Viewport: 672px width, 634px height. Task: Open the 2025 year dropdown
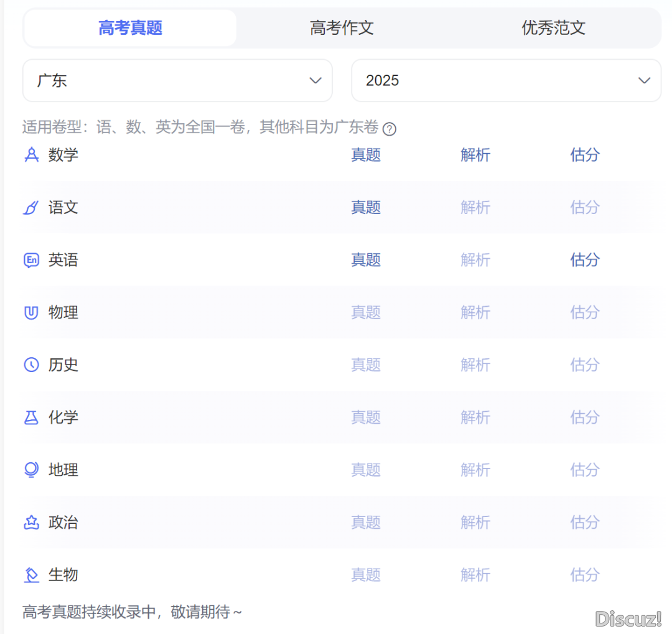[505, 80]
